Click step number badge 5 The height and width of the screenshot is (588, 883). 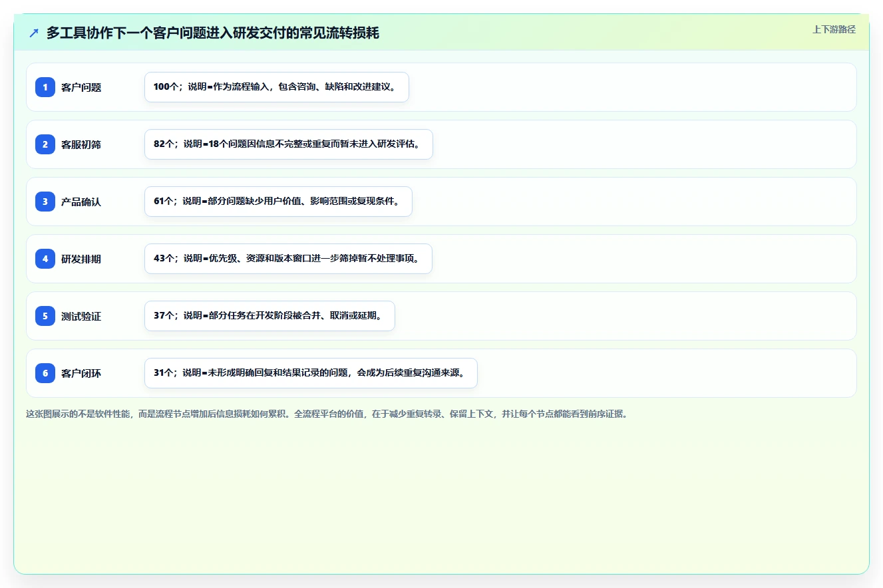tap(45, 316)
